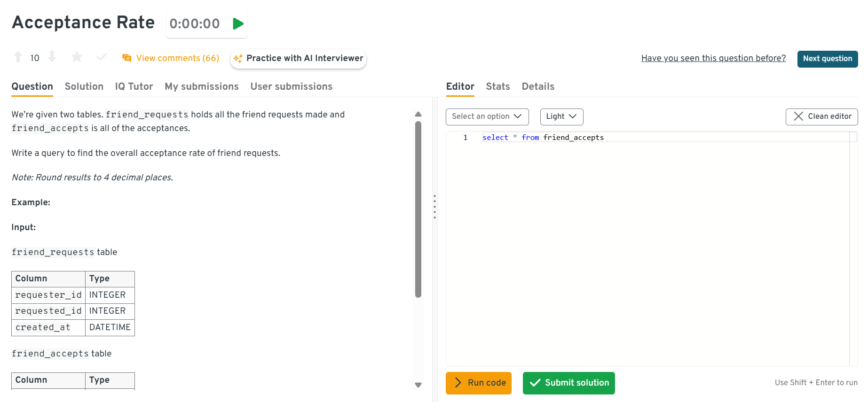This screenshot has width=868, height=402.
Task: Switch to the Solution tab
Action: [x=84, y=86]
